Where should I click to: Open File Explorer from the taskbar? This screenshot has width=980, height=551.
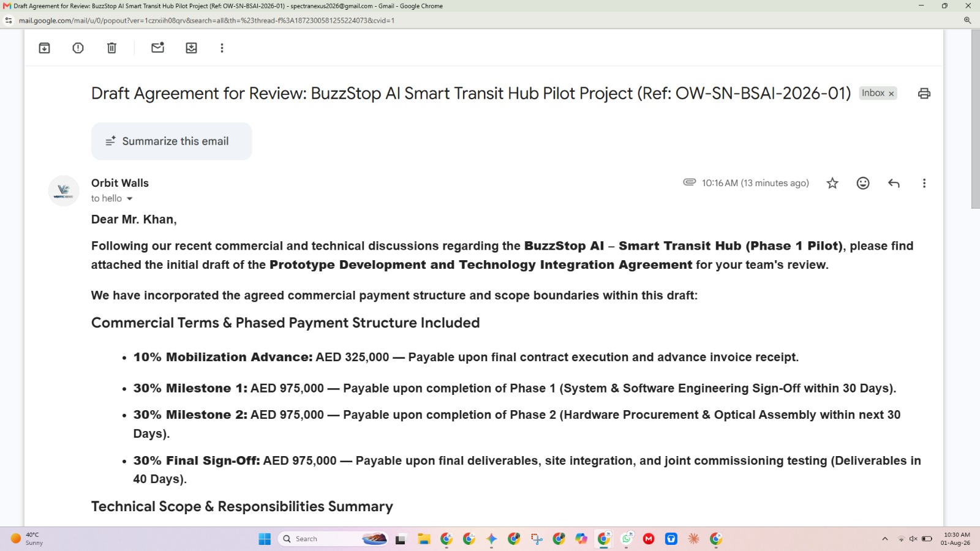(x=424, y=539)
